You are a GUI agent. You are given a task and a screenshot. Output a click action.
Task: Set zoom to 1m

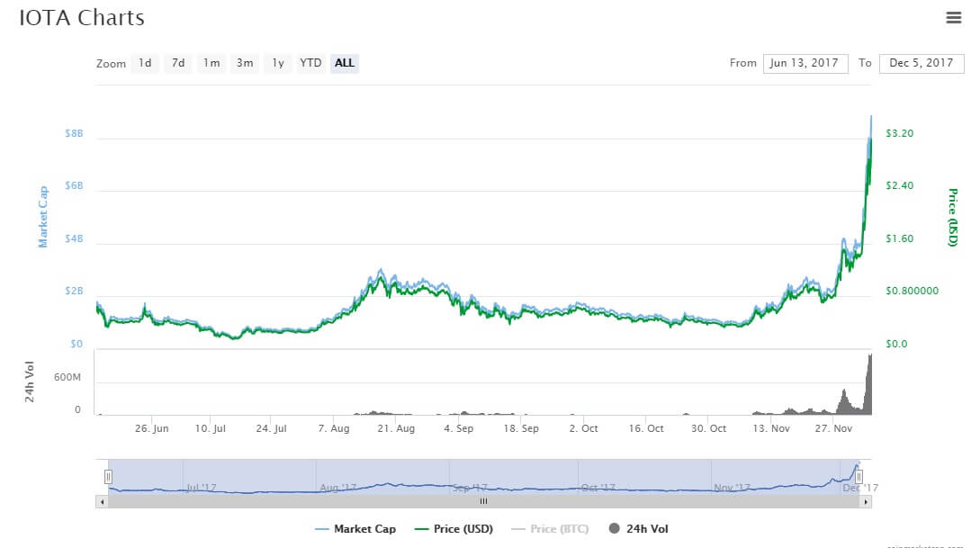coord(211,63)
